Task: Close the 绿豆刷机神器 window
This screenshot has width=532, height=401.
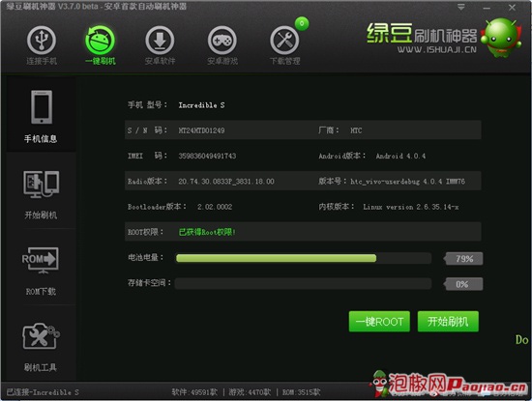Action: (x=512, y=7)
